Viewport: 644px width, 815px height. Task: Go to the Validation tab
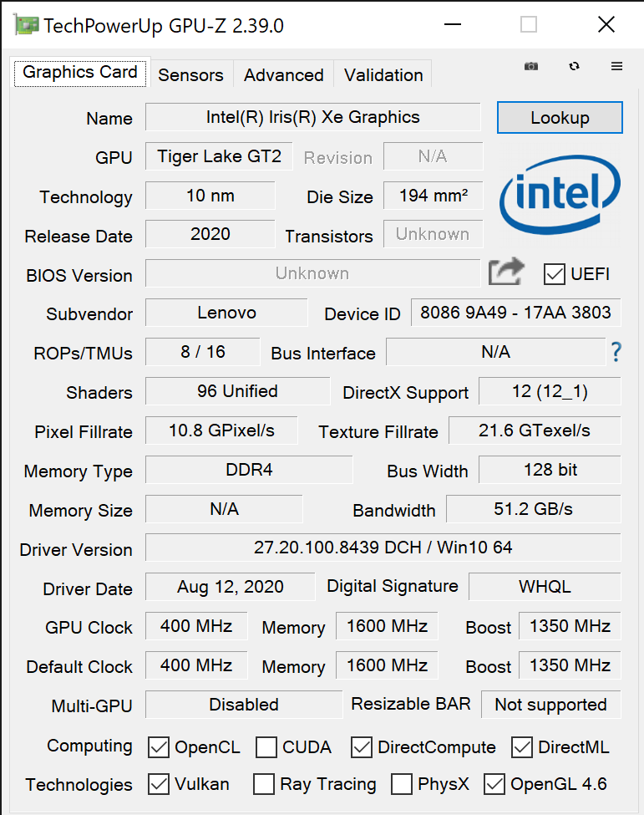pos(383,74)
